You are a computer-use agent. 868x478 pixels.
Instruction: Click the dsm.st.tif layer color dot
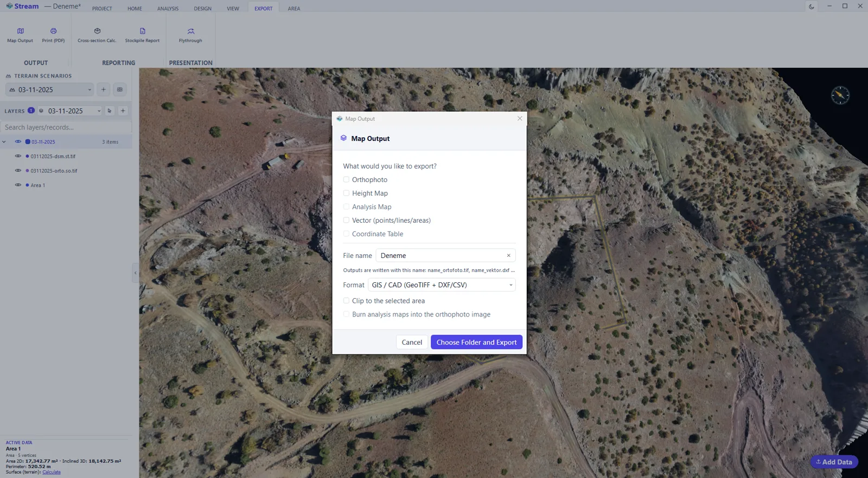tap(27, 156)
